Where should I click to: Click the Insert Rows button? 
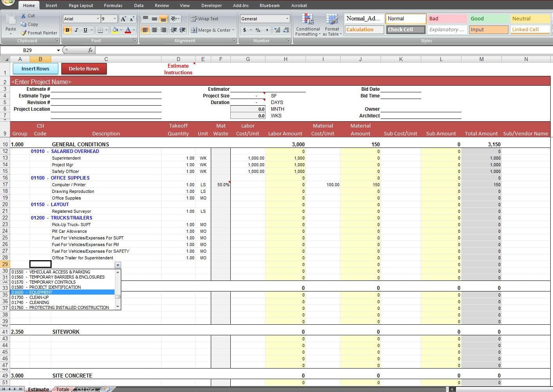(35, 68)
